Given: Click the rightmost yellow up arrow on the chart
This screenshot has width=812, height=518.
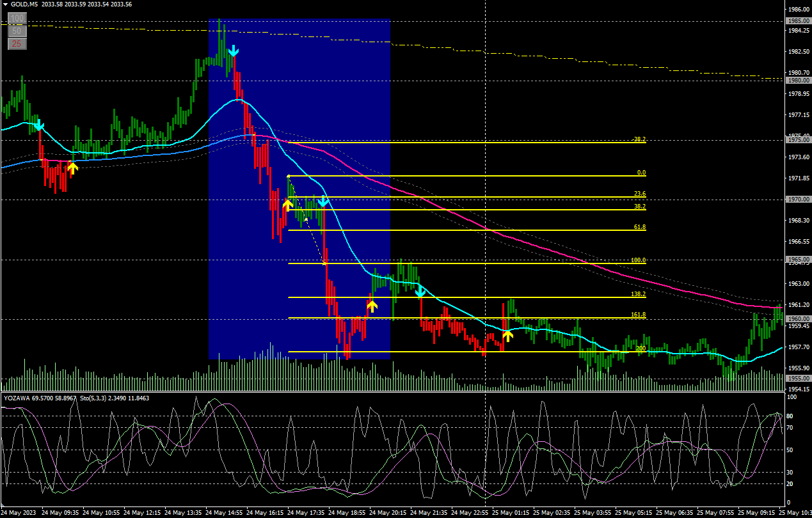Looking at the screenshot, I should [x=507, y=334].
